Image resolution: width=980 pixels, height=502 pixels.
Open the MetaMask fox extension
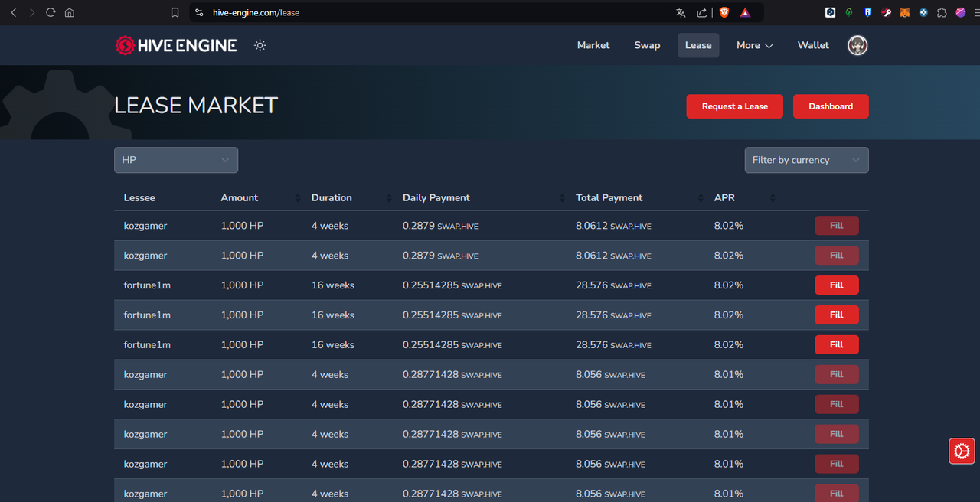905,12
